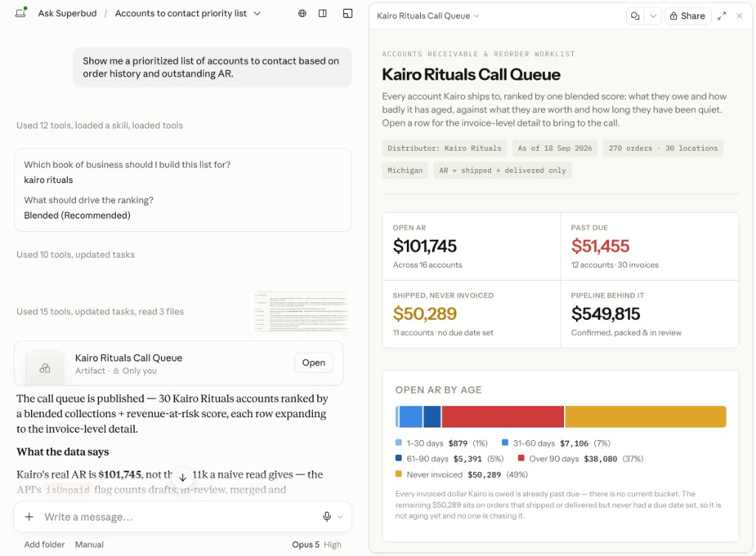
Task: Open the microphone options chevron
Action: click(x=340, y=517)
